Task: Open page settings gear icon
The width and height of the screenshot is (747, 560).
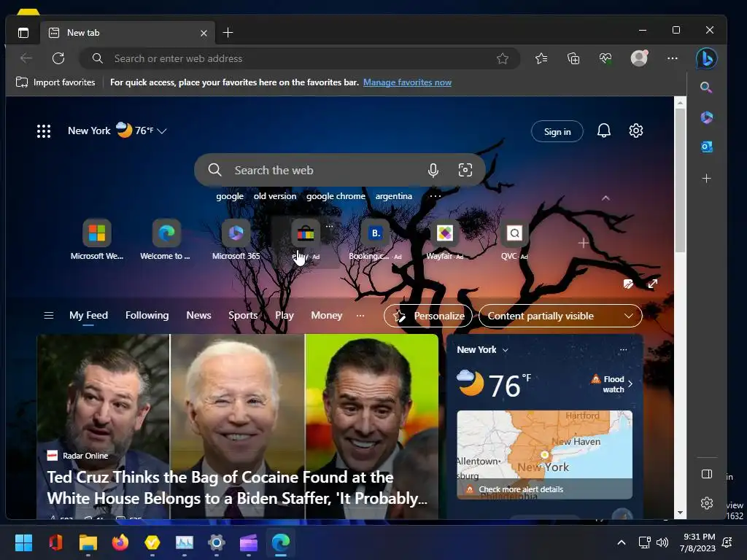Action: tap(636, 131)
